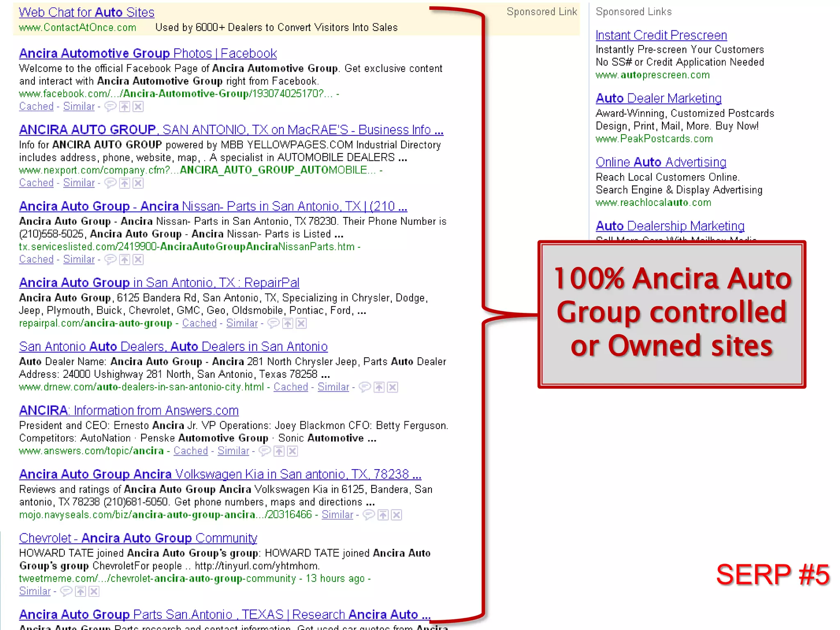The image size is (840, 630).
Task: Open Ancira Automotive Group Photos Facebook link
Action: point(148,53)
